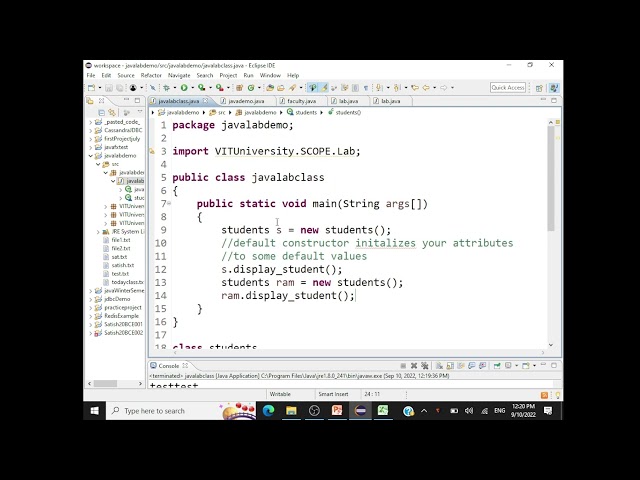The width and height of the screenshot is (640, 480).
Task: Open the New file dropdown arrow
Action: pos(99,88)
